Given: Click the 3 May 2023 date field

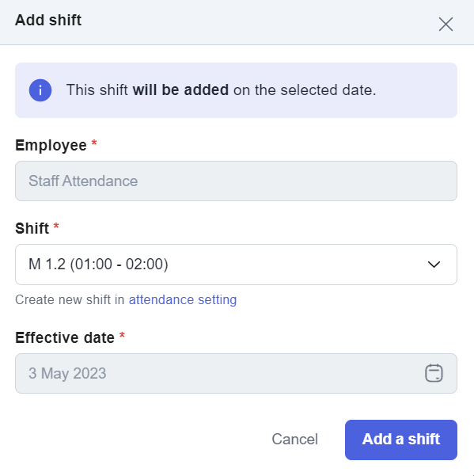Looking at the screenshot, I should (236, 373).
